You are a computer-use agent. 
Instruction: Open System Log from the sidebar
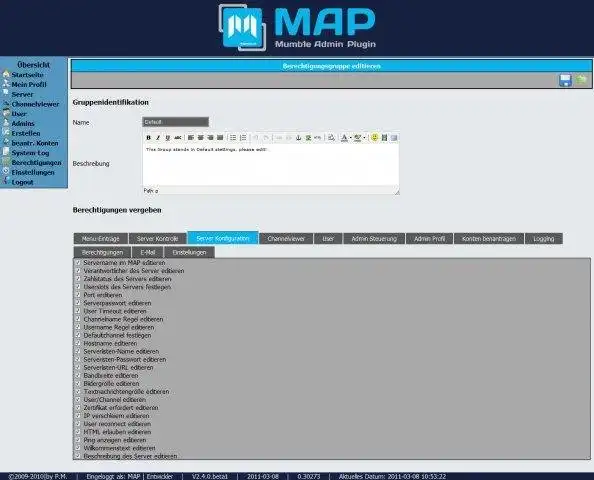(x=30, y=153)
